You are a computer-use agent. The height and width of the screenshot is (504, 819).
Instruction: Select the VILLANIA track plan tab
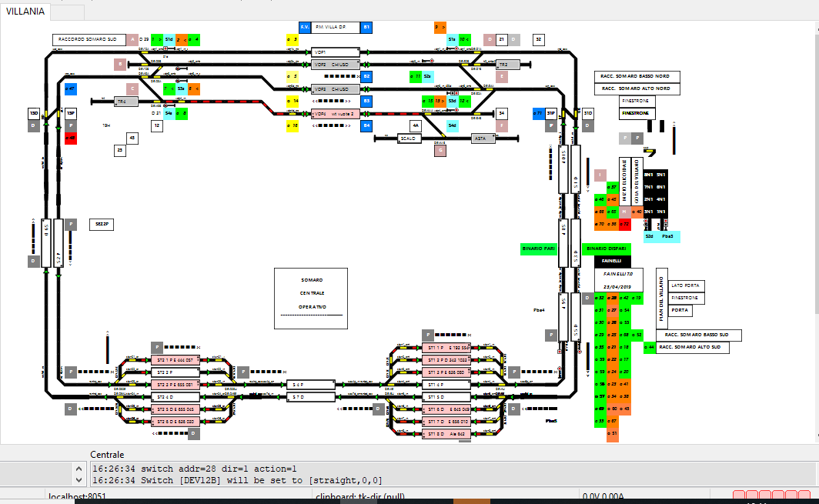[25, 12]
